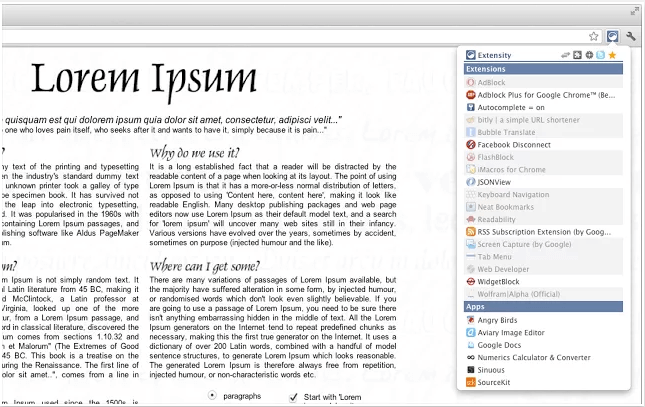The width and height of the screenshot is (645, 407).
Task: Open the Google Docs app
Action: [x=543, y=345]
